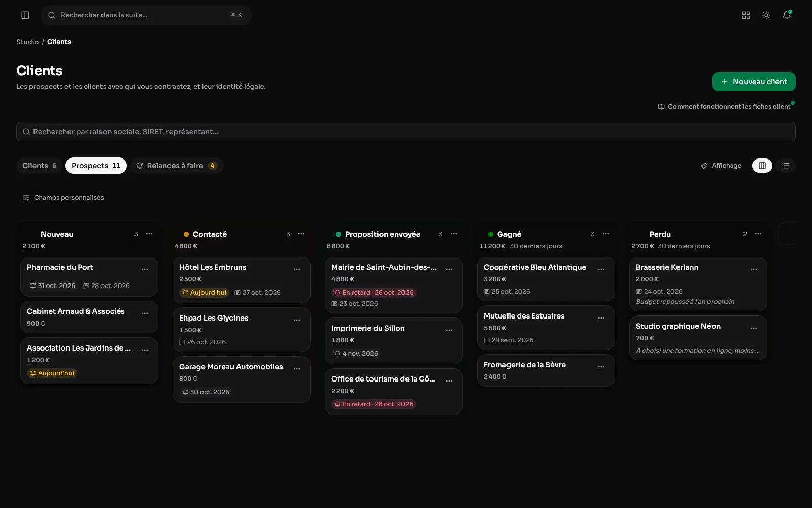Open Coopérative Bleu Atlantique card menu
812x508 pixels.
coord(601,269)
